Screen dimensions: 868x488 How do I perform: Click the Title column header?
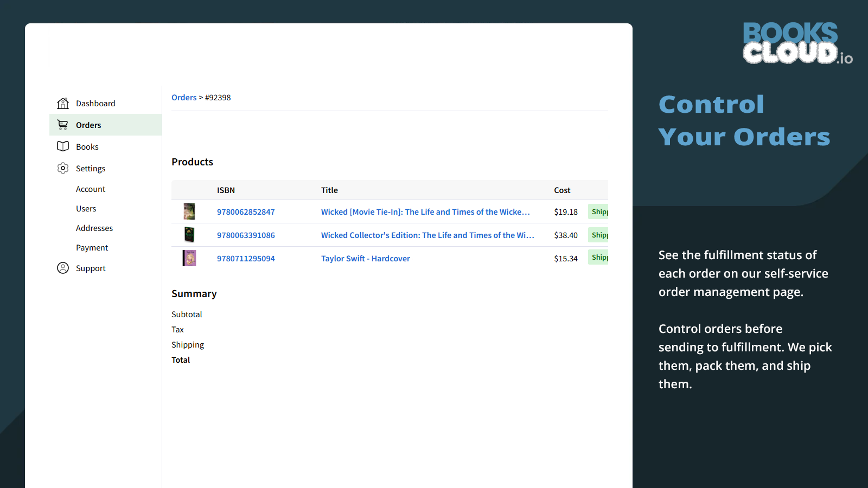[x=329, y=190]
